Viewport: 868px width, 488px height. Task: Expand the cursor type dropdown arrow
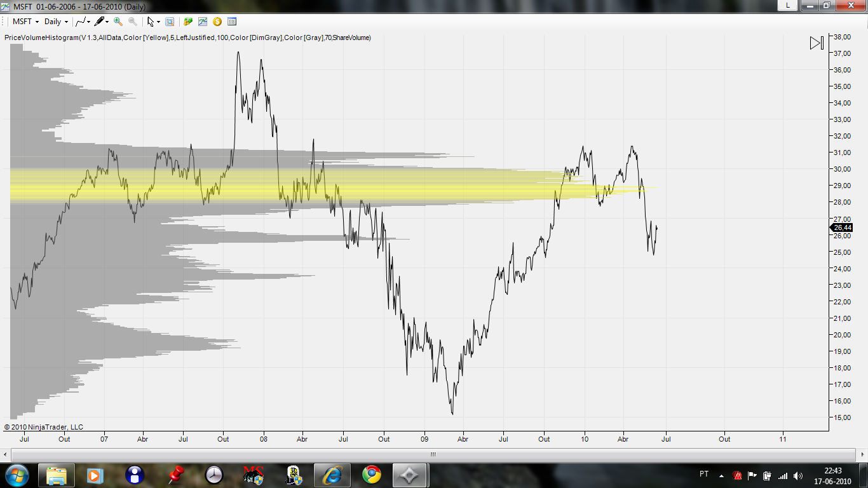[x=158, y=22]
